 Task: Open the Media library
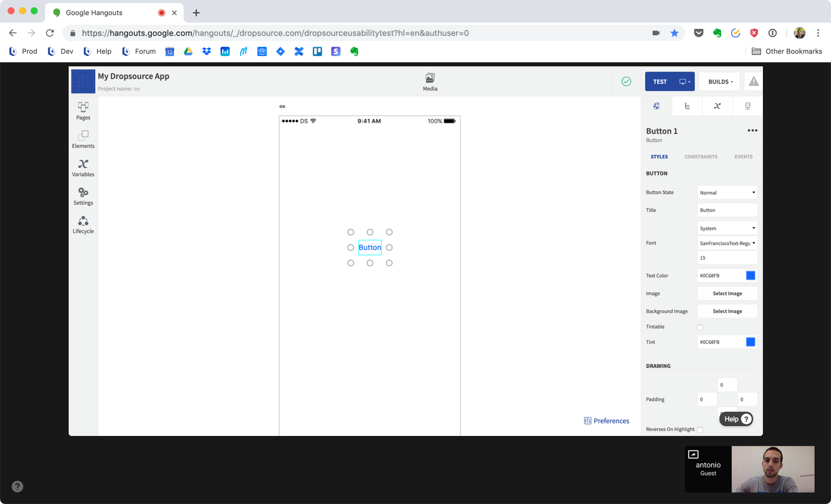pos(430,82)
